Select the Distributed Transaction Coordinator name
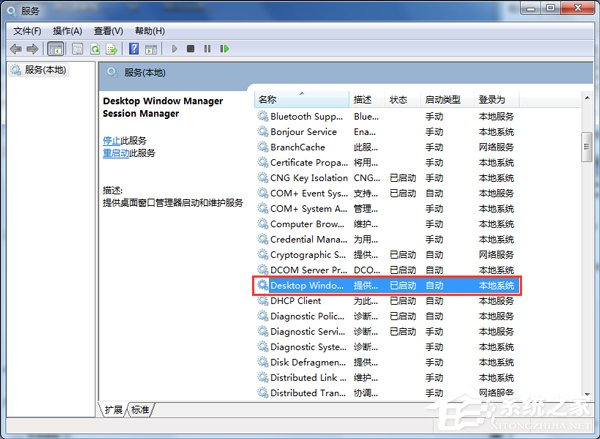This screenshot has width=600, height=439. (308, 393)
